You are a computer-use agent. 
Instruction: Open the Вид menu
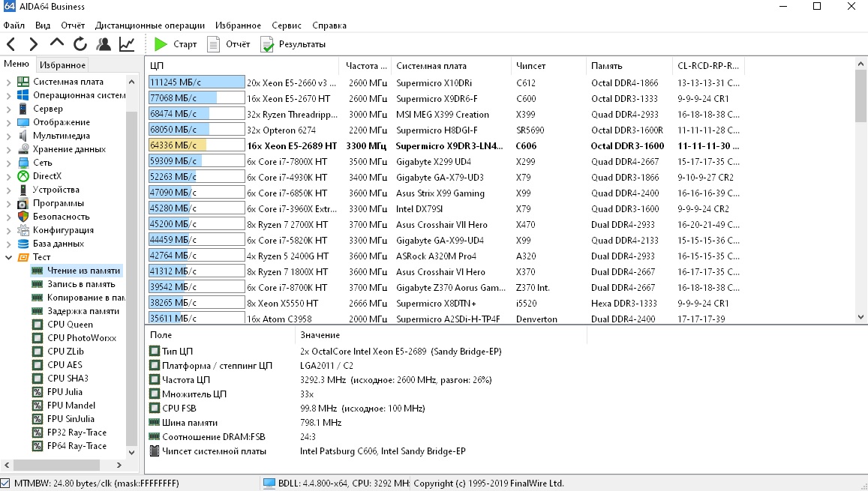(43, 25)
